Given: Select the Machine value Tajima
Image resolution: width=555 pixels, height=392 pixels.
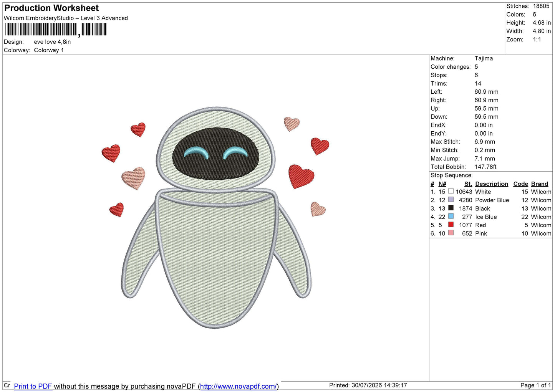Looking at the screenshot, I should [484, 58].
